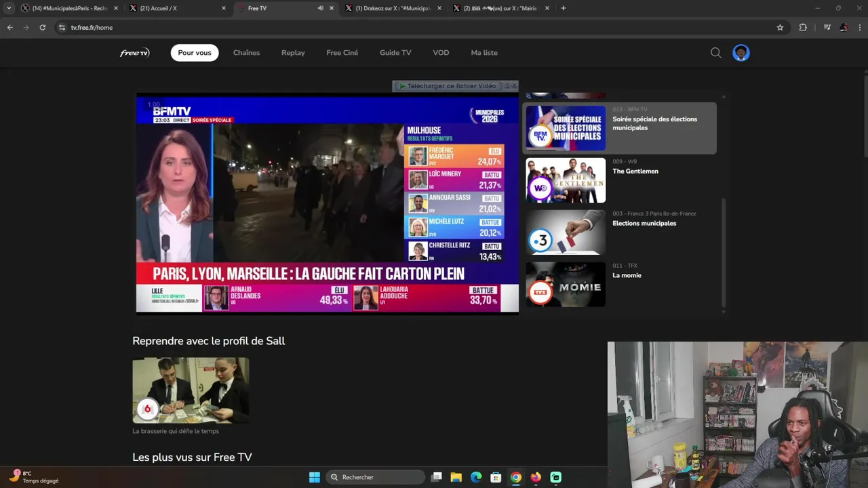Image resolution: width=868 pixels, height=488 pixels.
Task: Click the 'Elections municipales' title text
Action: point(644,224)
